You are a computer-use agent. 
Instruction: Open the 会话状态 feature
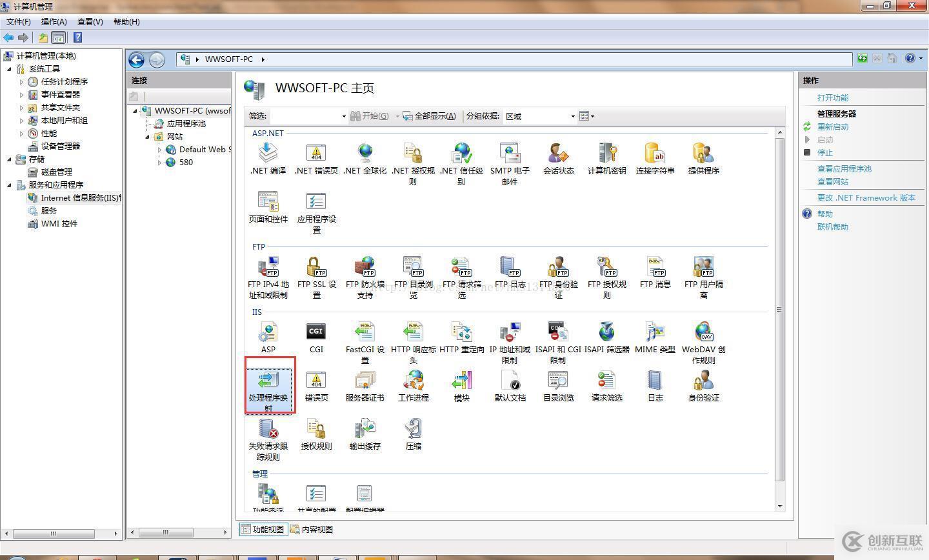coord(558,159)
